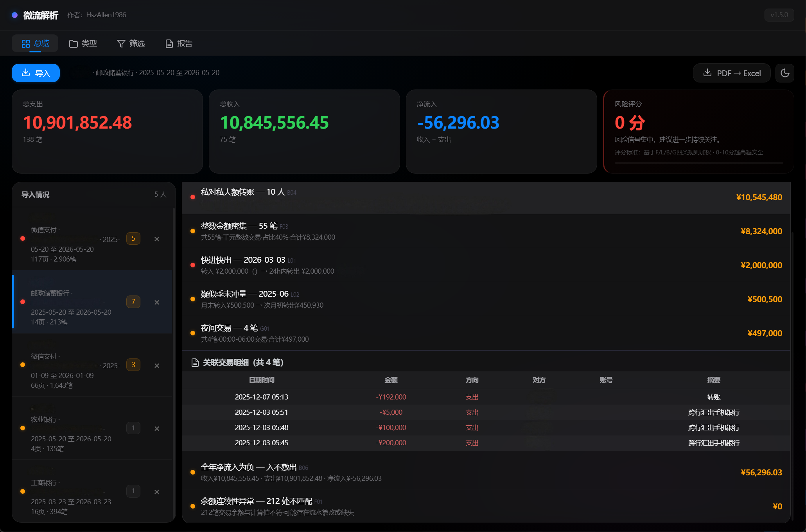This screenshot has width=806, height=532.
Task: Expand the 整数金额密集 55 笔 row
Action: click(486, 231)
